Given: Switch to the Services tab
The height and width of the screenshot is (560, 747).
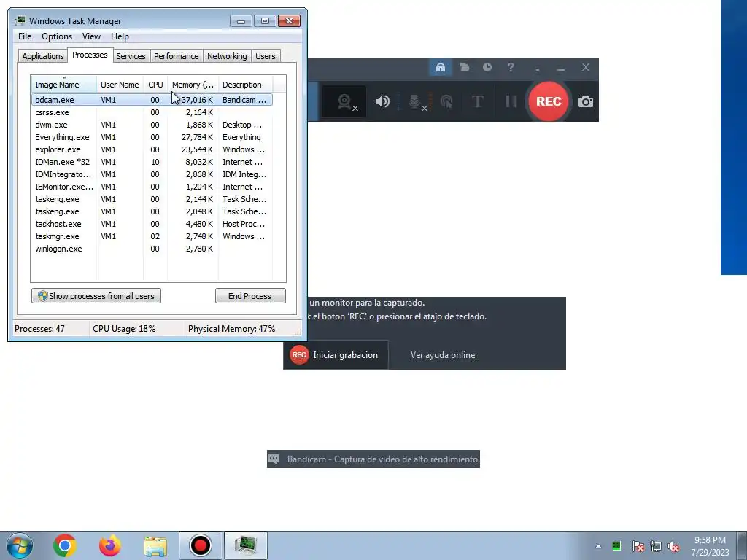Looking at the screenshot, I should [x=131, y=56].
